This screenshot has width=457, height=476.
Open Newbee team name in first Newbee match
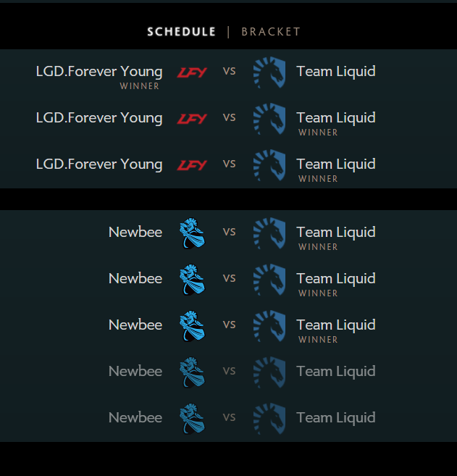135,233
